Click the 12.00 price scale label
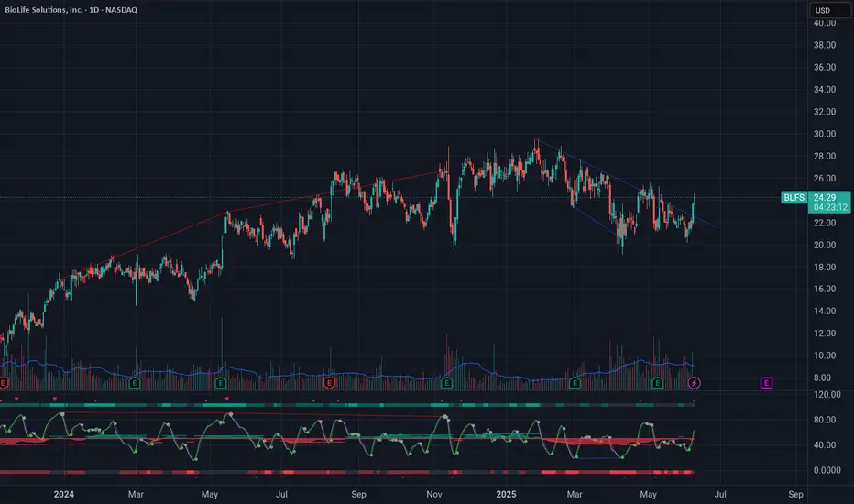The width and height of the screenshot is (854, 504). click(x=825, y=334)
